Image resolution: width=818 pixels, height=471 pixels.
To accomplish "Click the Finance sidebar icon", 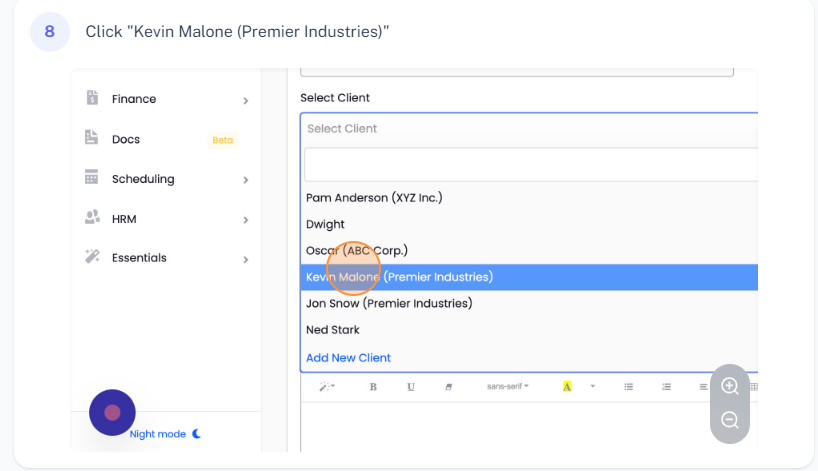I will pyautogui.click(x=92, y=98).
